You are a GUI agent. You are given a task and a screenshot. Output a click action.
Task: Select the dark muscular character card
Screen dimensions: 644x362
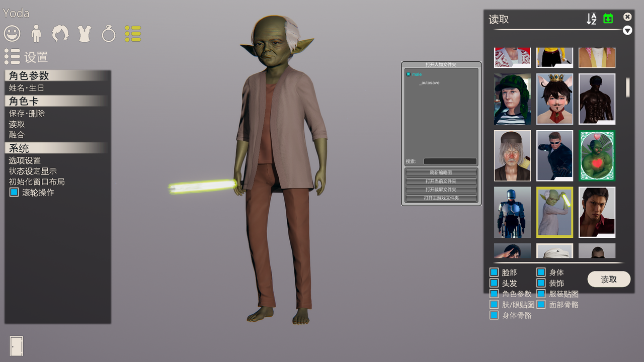(x=597, y=99)
